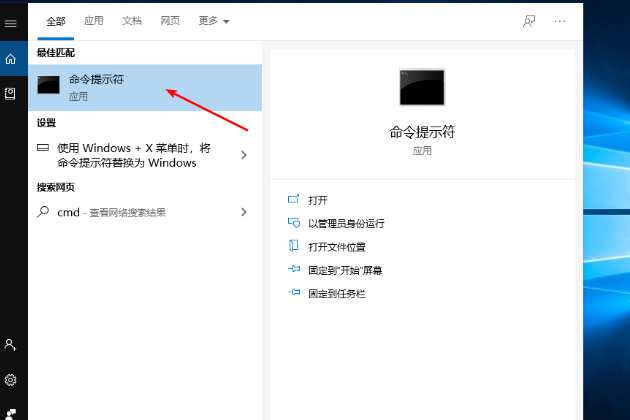Click the 命令提示符 title in the preview pane

tap(422, 132)
